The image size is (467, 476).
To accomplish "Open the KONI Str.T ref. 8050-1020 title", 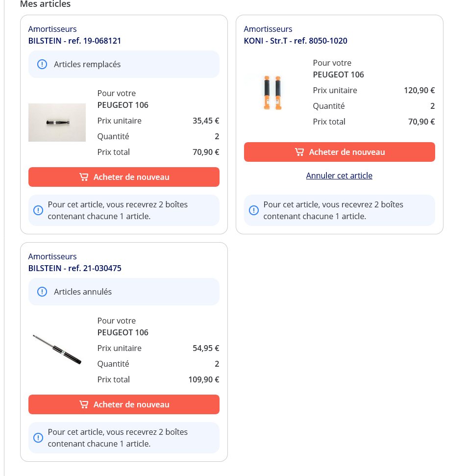I will coord(295,41).
